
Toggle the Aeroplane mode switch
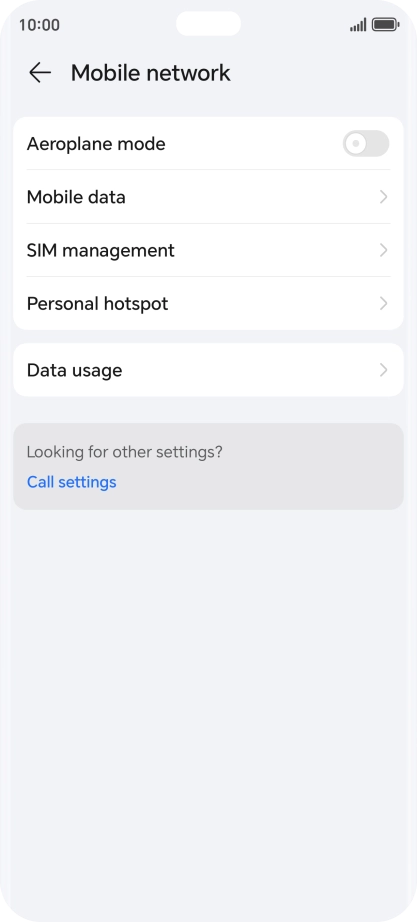point(366,143)
